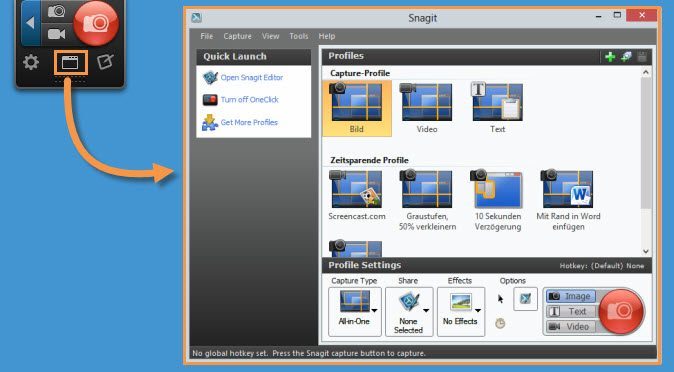Add new profile with green plus icon
This screenshot has width=674, height=372.
point(610,56)
